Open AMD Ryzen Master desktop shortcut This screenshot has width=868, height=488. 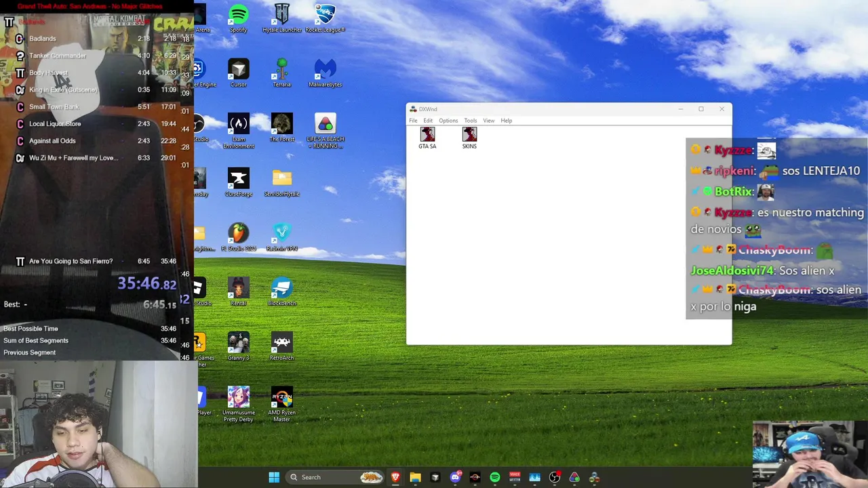pos(281,405)
